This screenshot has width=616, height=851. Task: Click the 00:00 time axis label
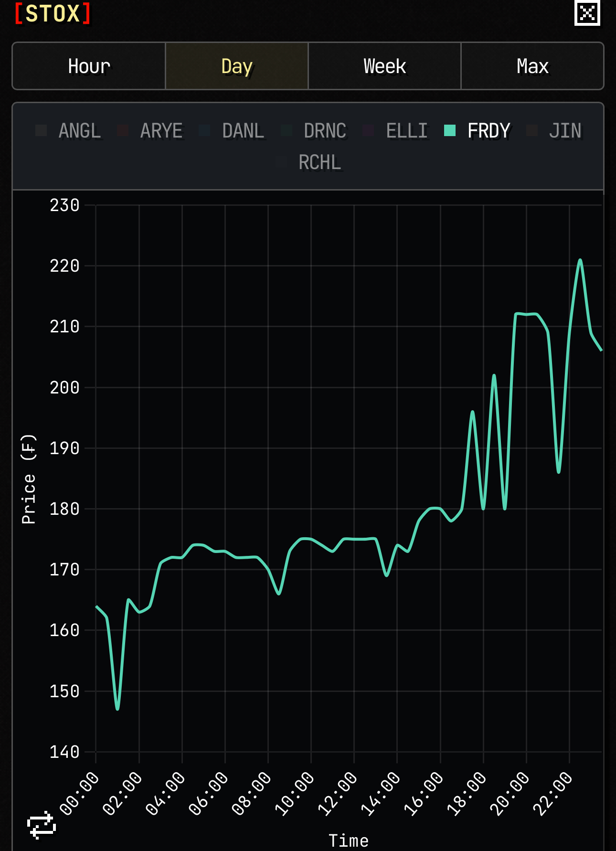[80, 794]
